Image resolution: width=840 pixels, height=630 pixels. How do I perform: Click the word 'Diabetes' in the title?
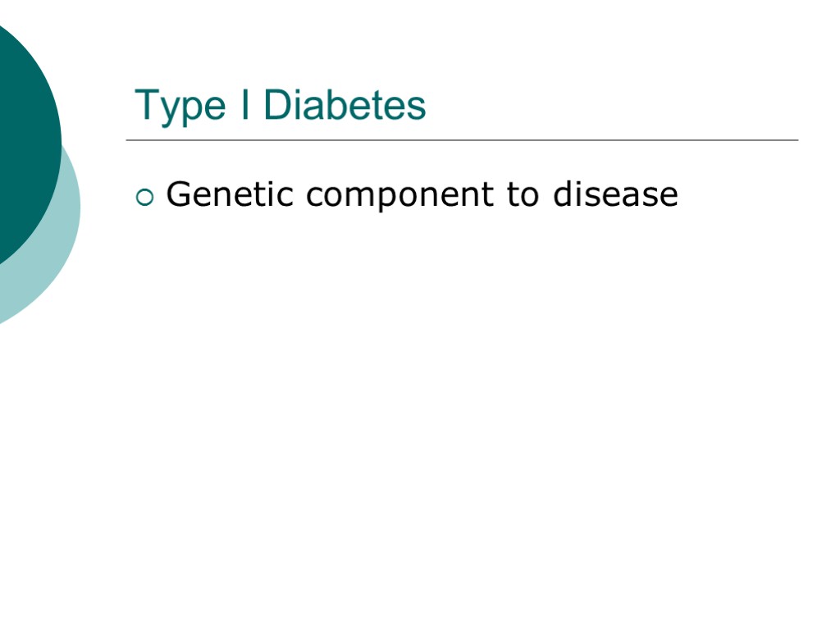point(345,106)
